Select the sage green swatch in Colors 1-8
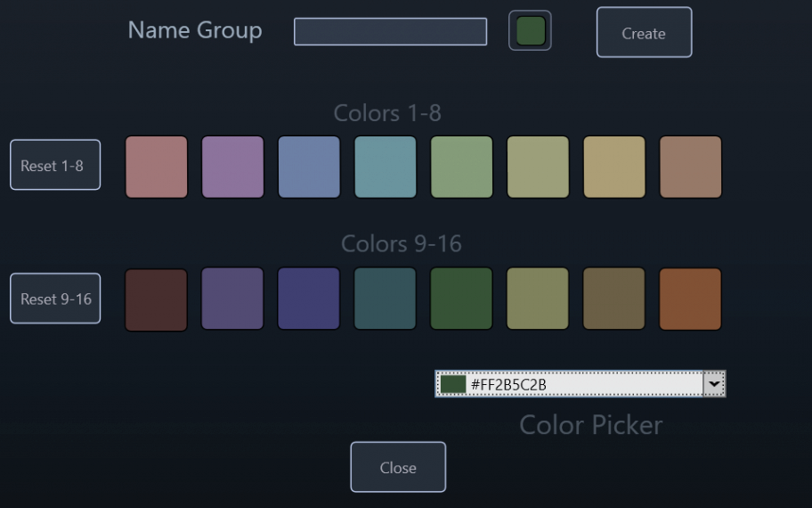Viewport: 812px width, 508px height. tap(461, 167)
